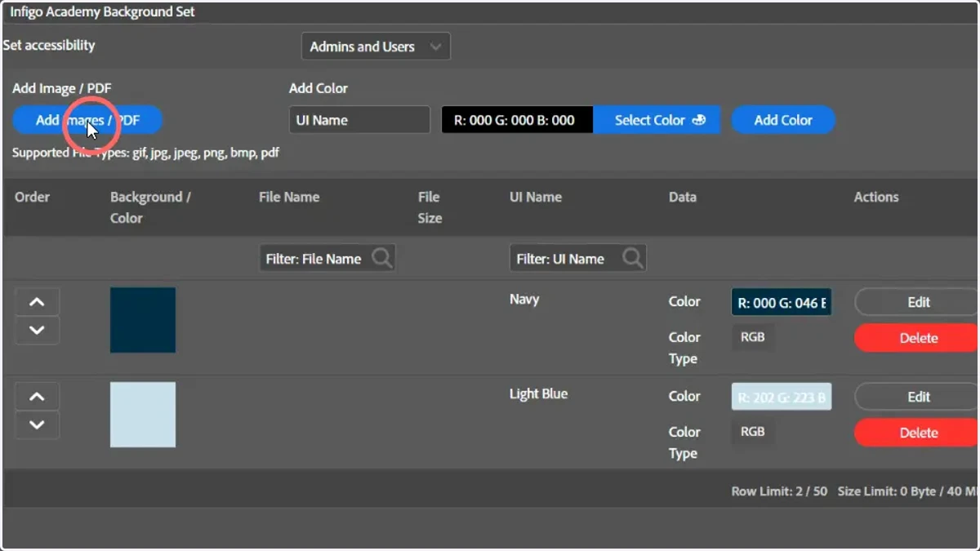Click the RGB color type in Light Blue row
The width and height of the screenshot is (980, 551).
[x=752, y=431]
